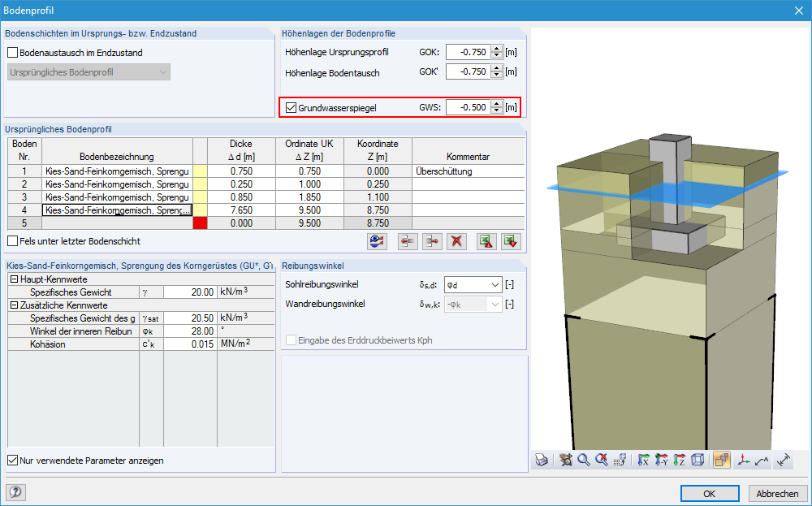The width and height of the screenshot is (812, 506).
Task: Switch to the isometric cube view
Action: point(698,460)
